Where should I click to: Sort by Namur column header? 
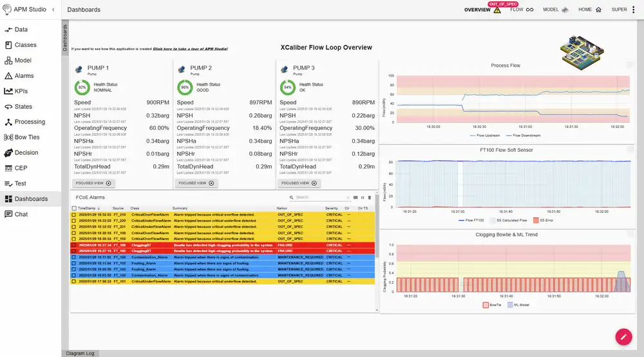click(282, 208)
